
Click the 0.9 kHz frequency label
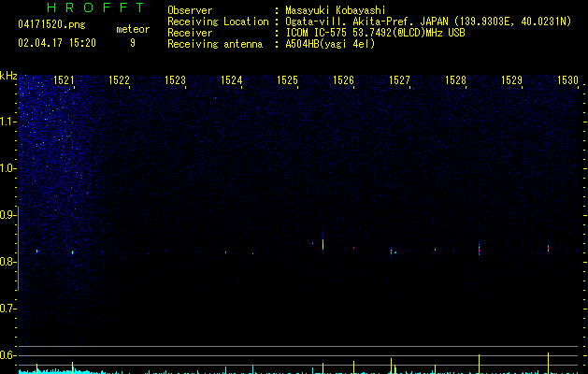(7, 215)
